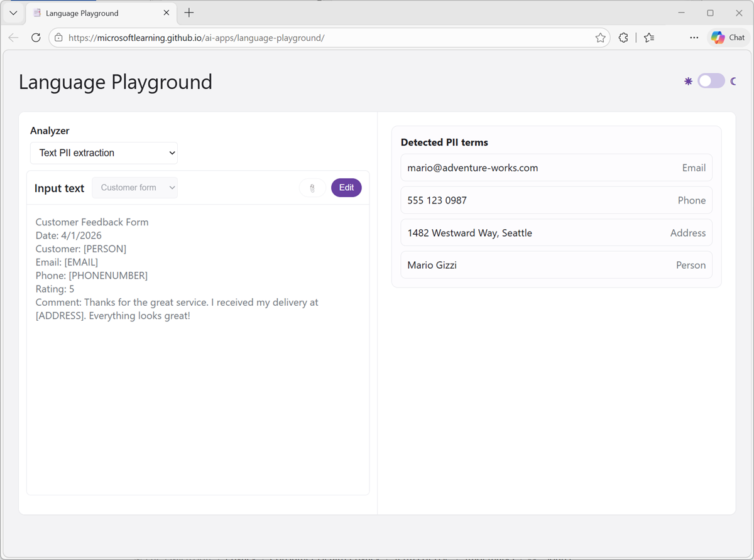Image resolution: width=754 pixels, height=560 pixels.
Task: Select the moon dark-theme icon
Action: click(x=734, y=81)
